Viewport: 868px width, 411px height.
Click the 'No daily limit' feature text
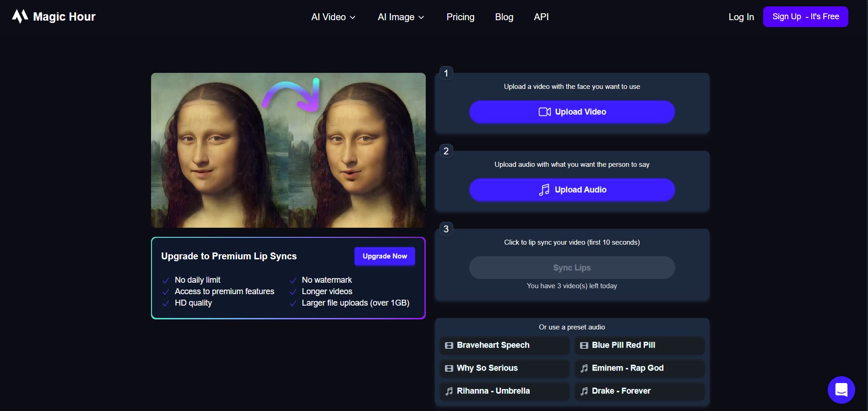pos(197,280)
